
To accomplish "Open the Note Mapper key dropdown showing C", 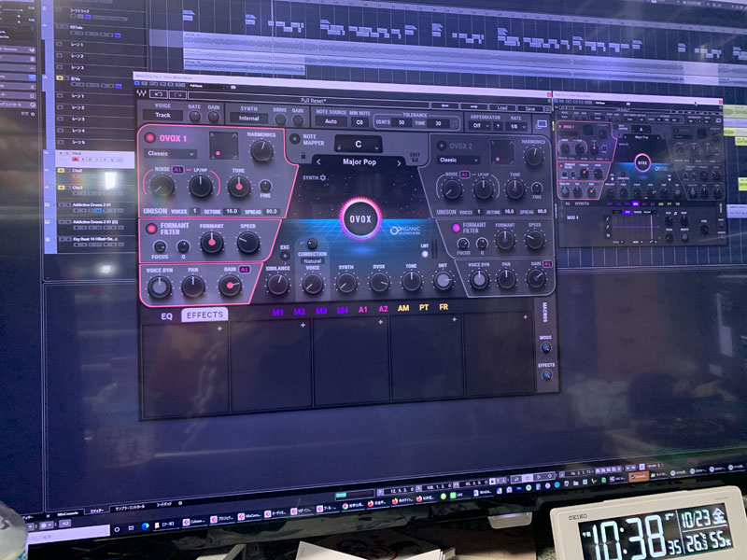I will 358,145.
